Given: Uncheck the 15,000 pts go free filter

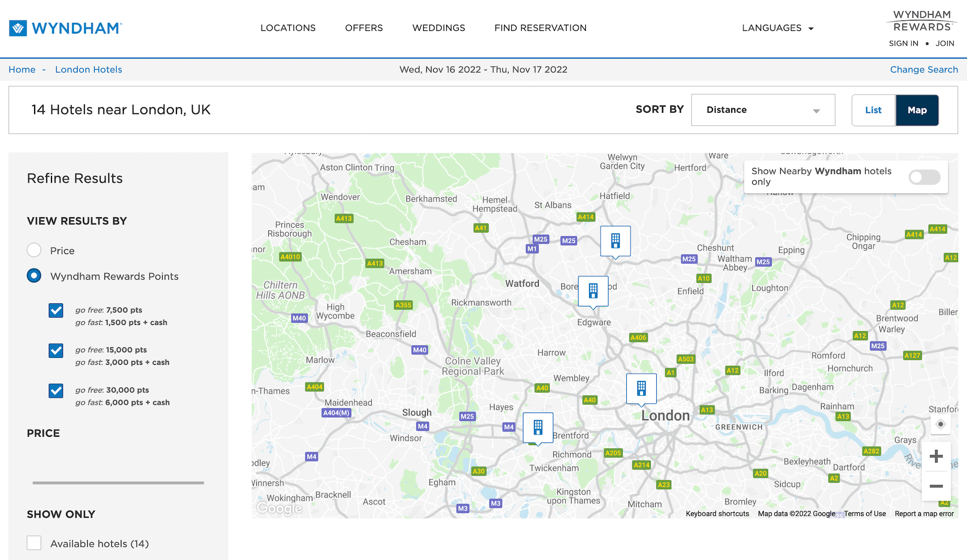Looking at the screenshot, I should pos(56,350).
